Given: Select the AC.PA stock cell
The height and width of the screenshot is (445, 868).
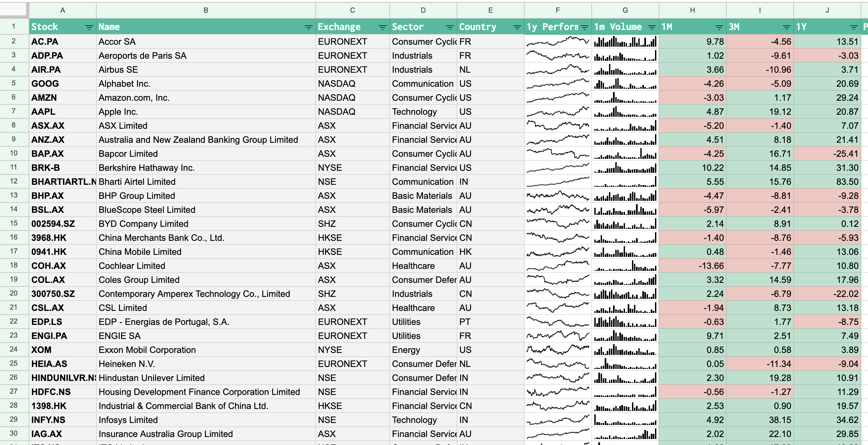Looking at the screenshot, I should pos(63,41).
